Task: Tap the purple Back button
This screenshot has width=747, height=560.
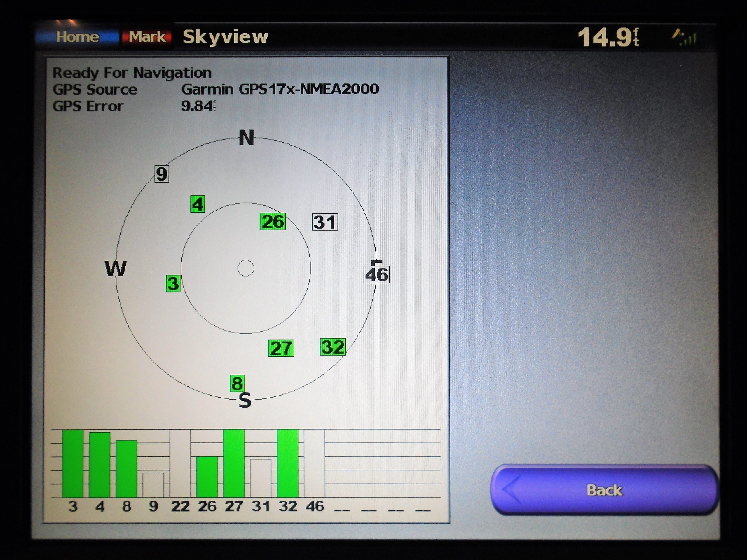Action: pos(604,490)
